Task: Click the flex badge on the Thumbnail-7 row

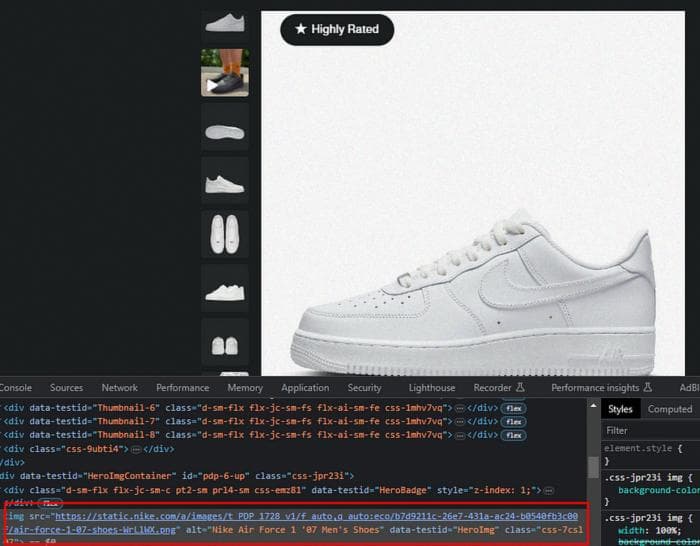Action: (513, 421)
